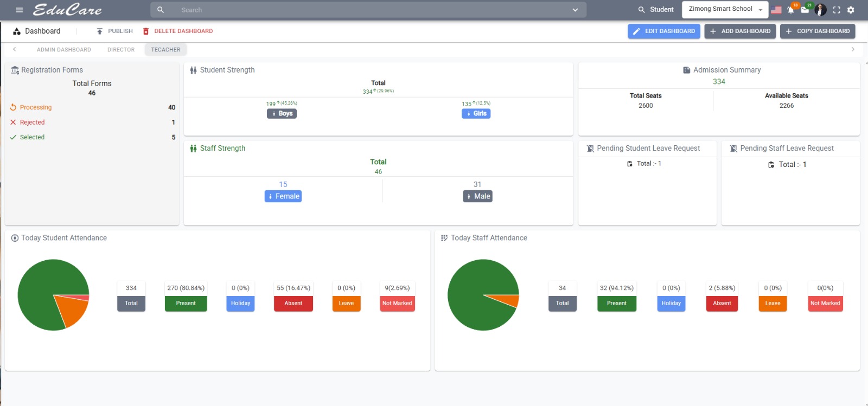Select the Tecacher tab
This screenshot has height=406, width=868.
[x=165, y=49]
